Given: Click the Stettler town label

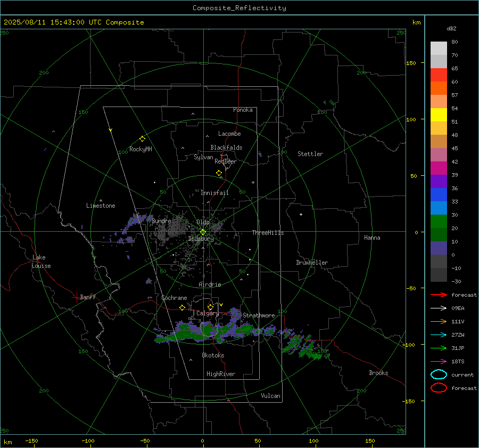Looking at the screenshot, I should (310, 154).
